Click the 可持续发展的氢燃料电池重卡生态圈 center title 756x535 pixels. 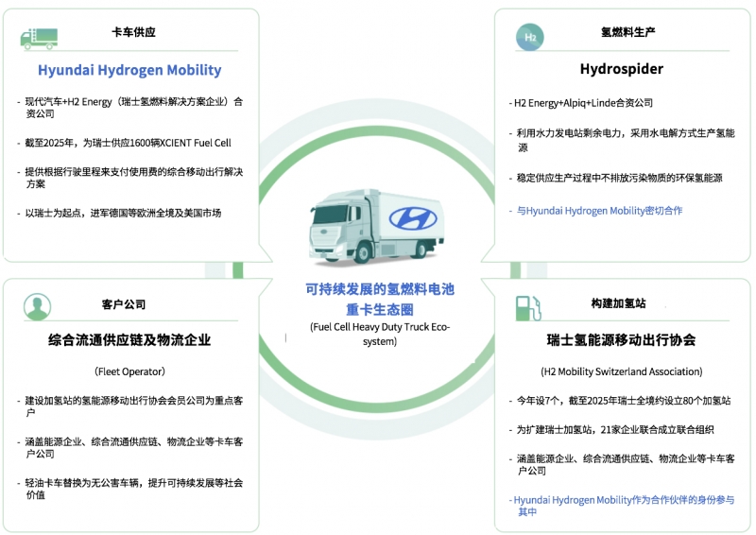pyautogui.click(x=380, y=299)
